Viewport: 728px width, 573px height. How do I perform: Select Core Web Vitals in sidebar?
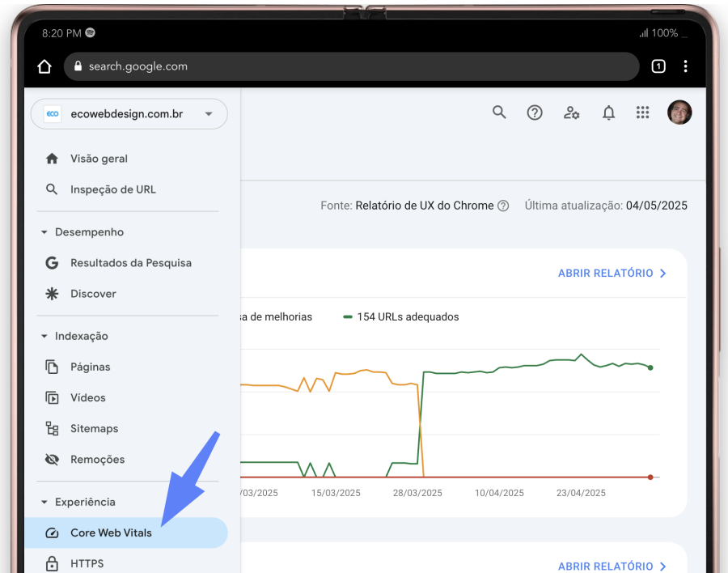(x=126, y=533)
